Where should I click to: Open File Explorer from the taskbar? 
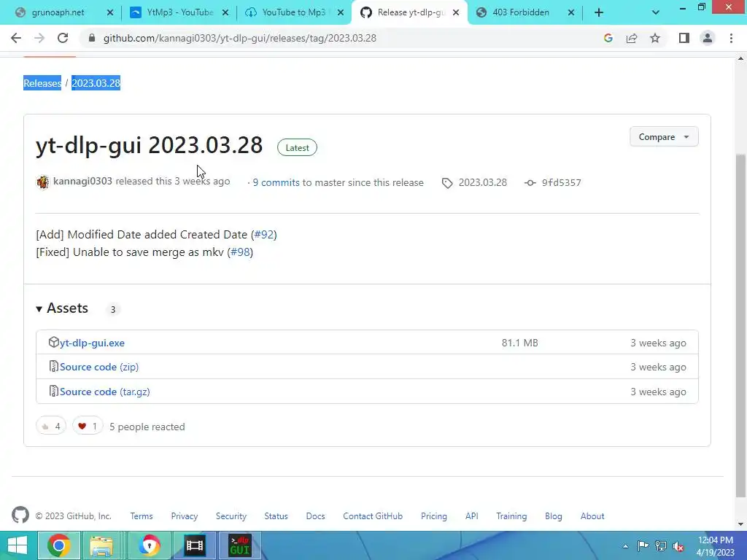pos(101,545)
